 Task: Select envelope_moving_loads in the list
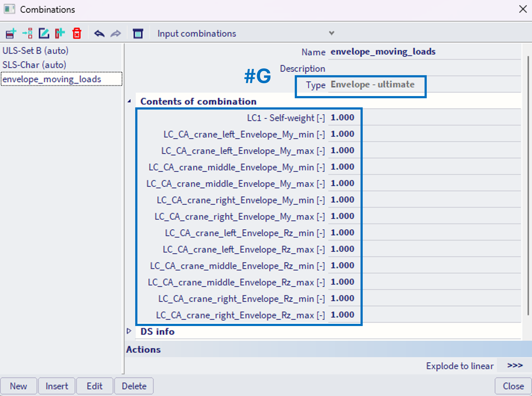pyautogui.click(x=52, y=79)
